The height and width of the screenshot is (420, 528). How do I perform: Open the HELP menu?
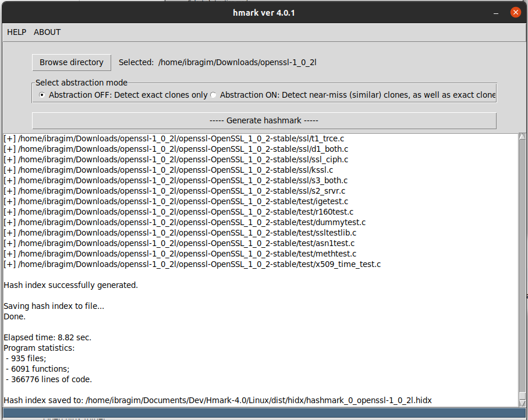click(16, 32)
